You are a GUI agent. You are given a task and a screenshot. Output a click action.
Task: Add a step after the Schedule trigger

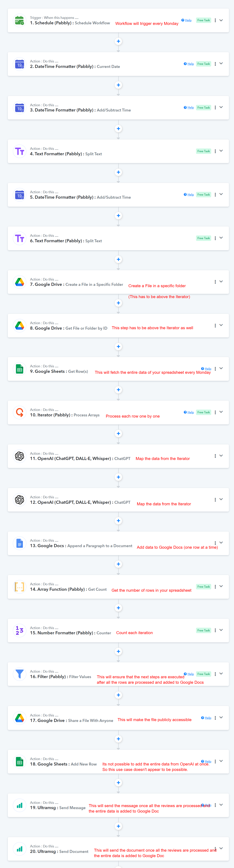point(118,41)
